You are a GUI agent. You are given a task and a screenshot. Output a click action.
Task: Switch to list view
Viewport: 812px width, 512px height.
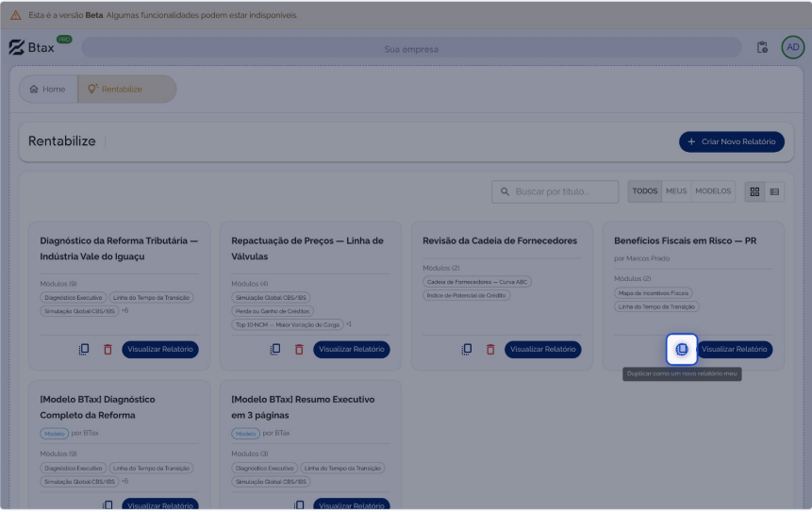click(x=774, y=191)
